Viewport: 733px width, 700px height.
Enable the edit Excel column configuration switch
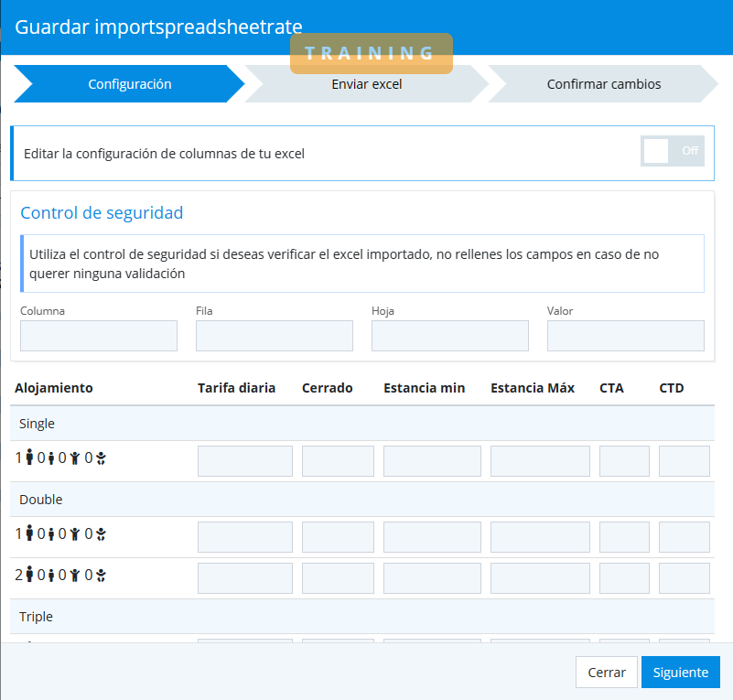pos(673,152)
